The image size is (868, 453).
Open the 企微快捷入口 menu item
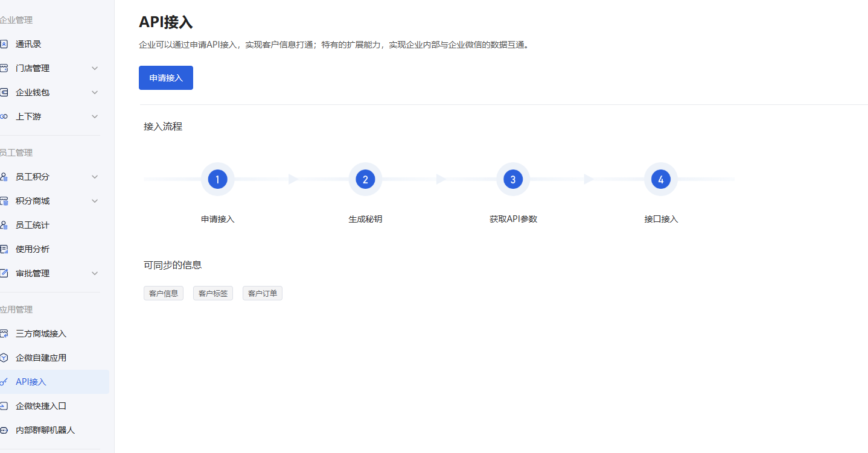[54, 406]
